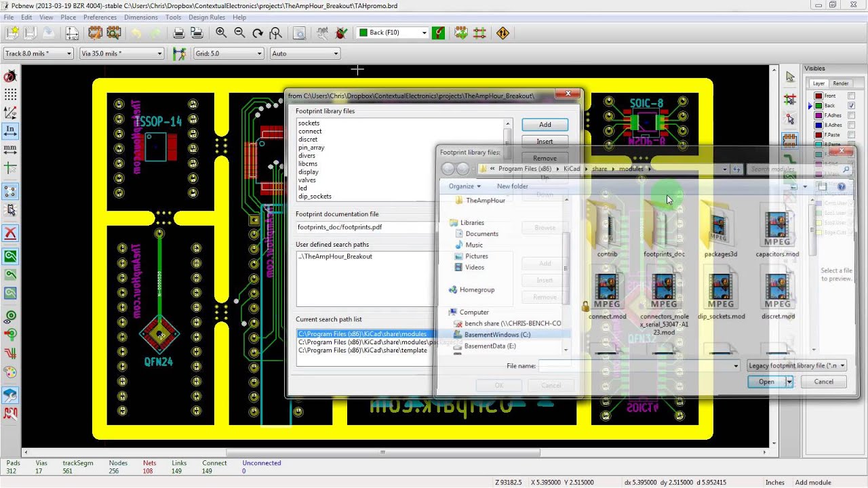Open the Grid: 5.0 dropdown
The width and height of the screenshot is (868, 488).
pos(228,54)
